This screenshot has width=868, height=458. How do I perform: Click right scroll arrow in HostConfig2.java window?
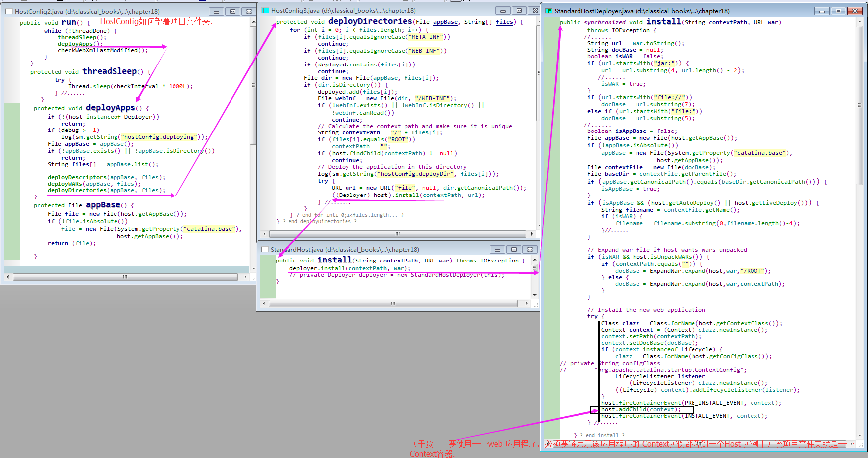pyautogui.click(x=246, y=277)
